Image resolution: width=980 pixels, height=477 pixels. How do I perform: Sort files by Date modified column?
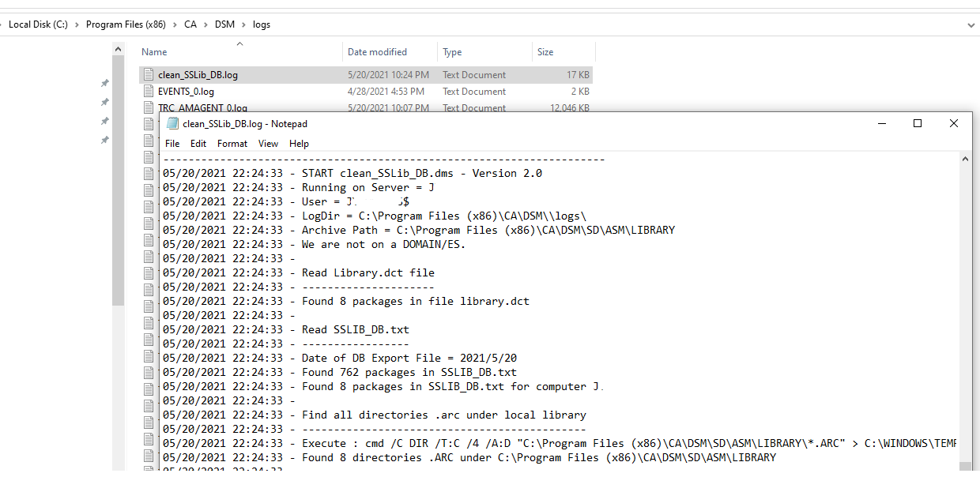click(x=377, y=52)
